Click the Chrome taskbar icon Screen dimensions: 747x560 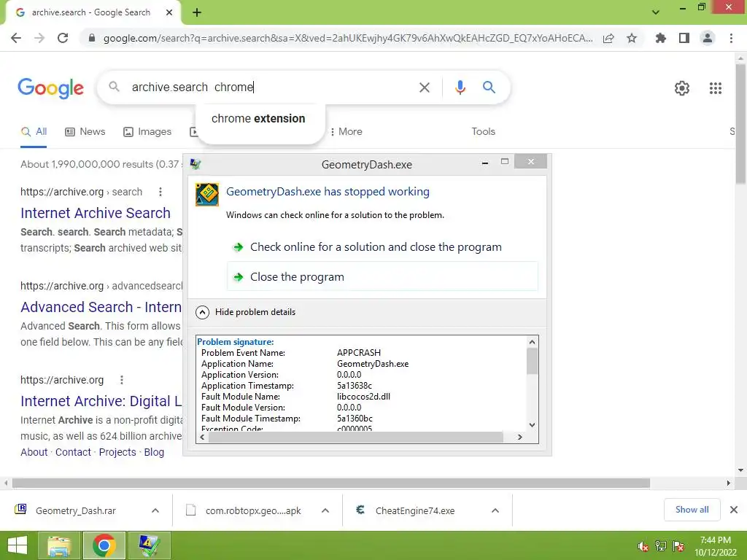[x=104, y=545]
